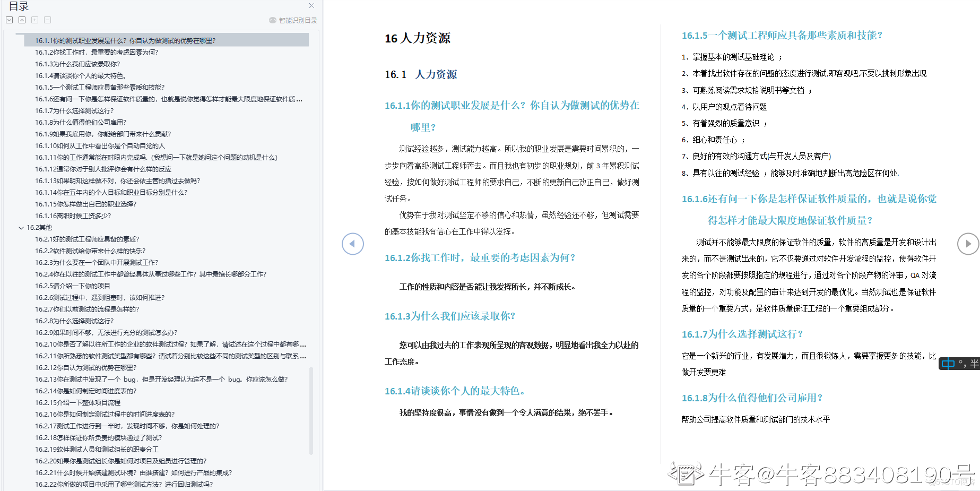Go to previous page with left arrow

[352, 244]
